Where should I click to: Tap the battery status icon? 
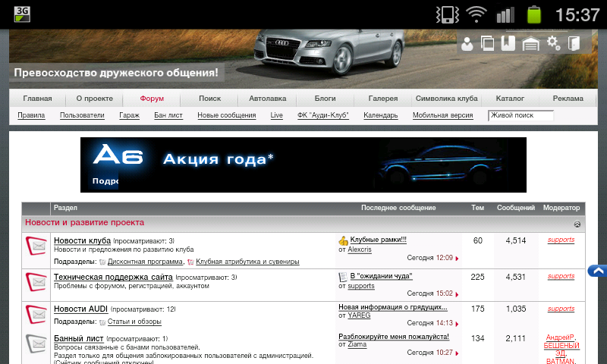point(534,14)
